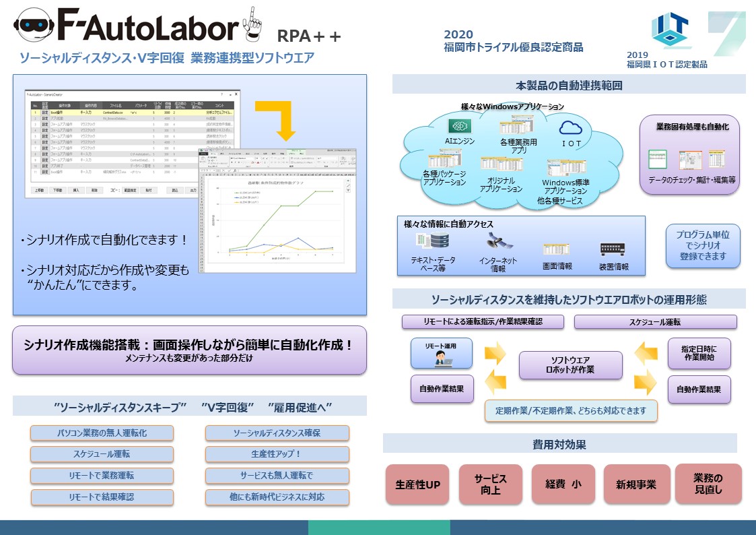The width and height of the screenshot is (756, 535).
Task: Click データのチェック・集計・編集等 label
Action: [692, 180]
